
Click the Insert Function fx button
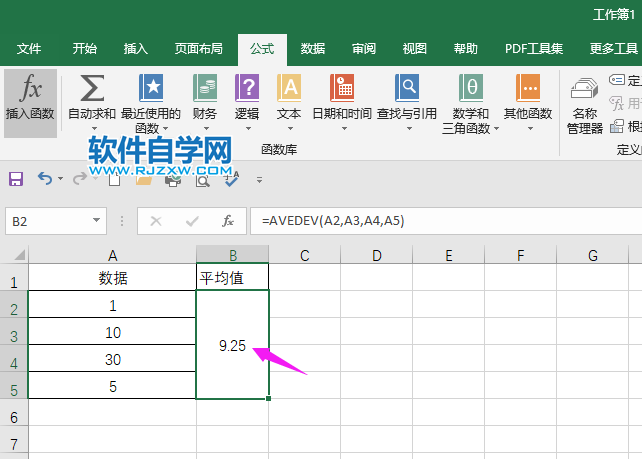(x=30, y=103)
